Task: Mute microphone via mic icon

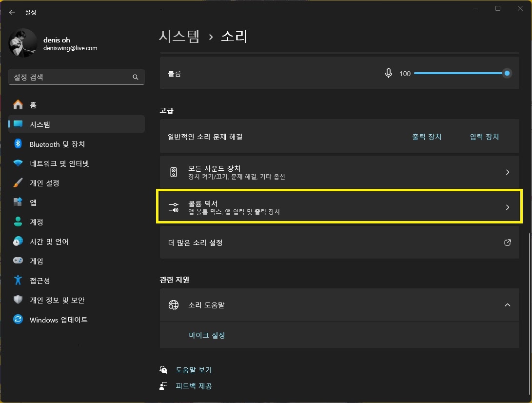Action: point(389,73)
